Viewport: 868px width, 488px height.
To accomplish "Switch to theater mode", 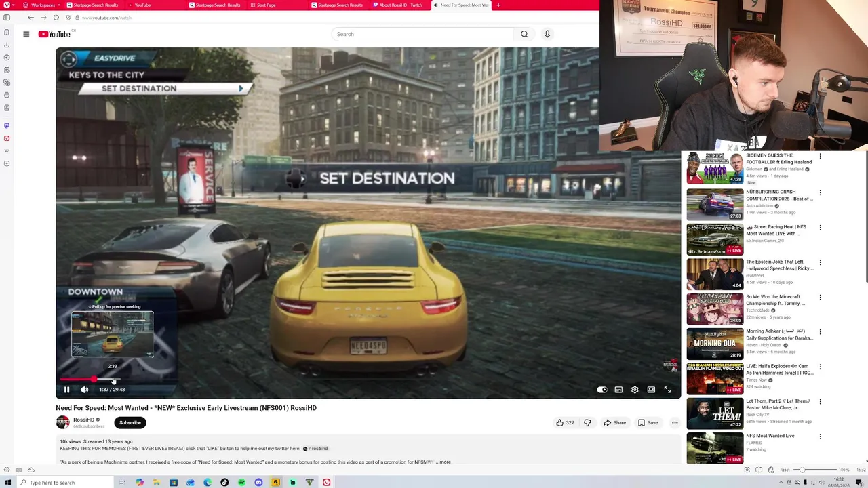I will coord(651,390).
